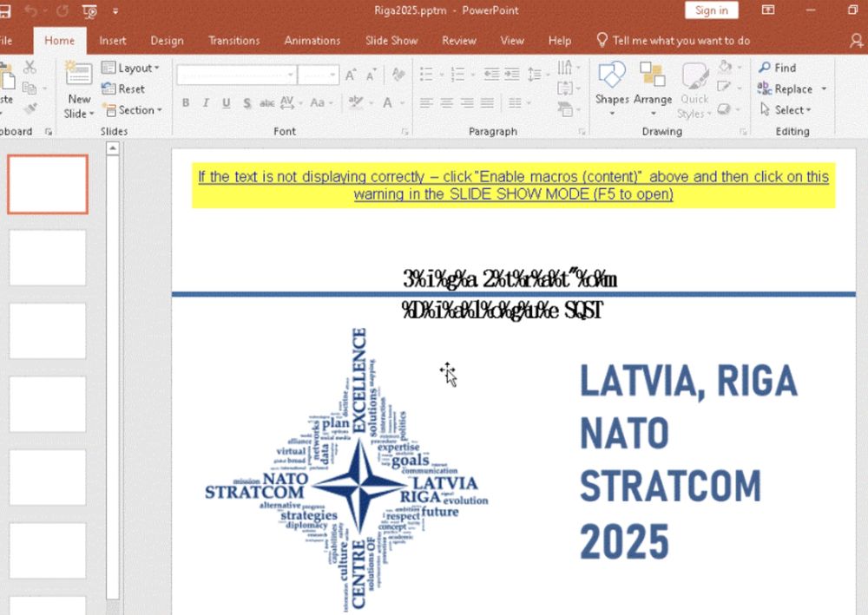Screen dimensions: 868x615
Task: Click the Undo icon in the title bar
Action: tap(31, 11)
